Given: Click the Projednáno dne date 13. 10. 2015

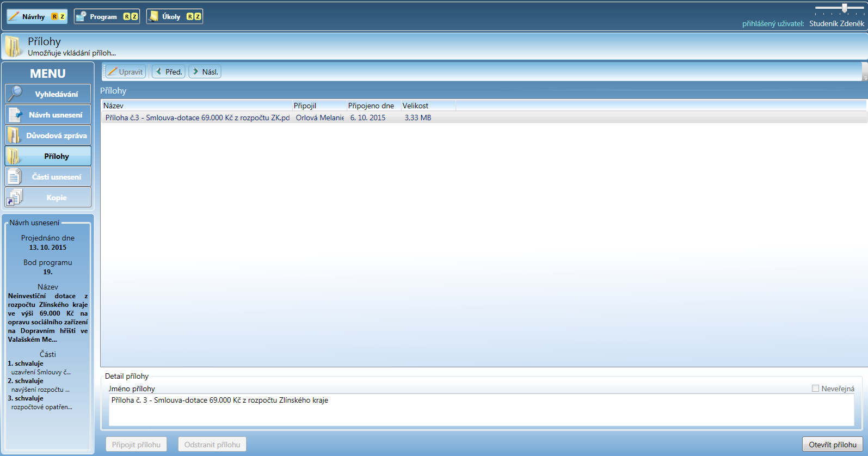Looking at the screenshot, I should coord(48,247).
